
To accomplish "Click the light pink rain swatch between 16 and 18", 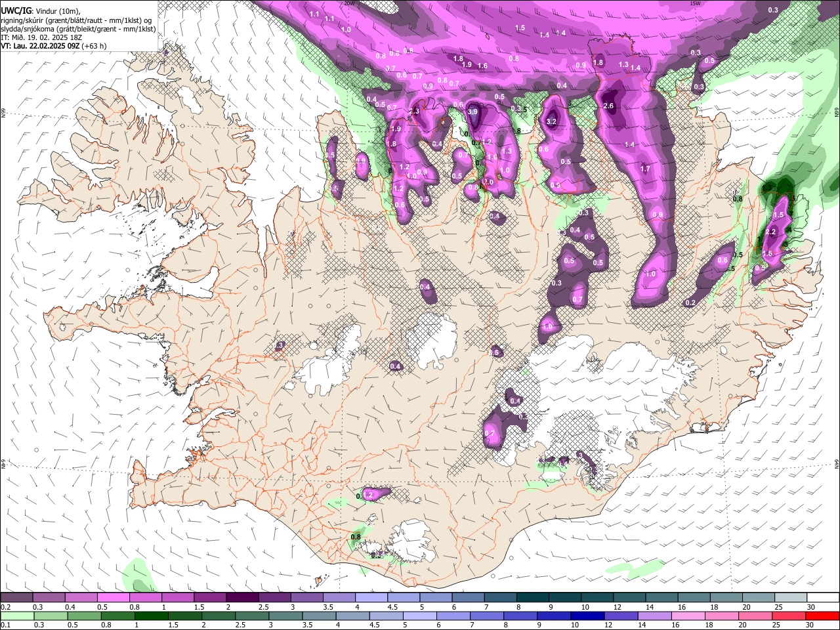I will pos(689,616).
